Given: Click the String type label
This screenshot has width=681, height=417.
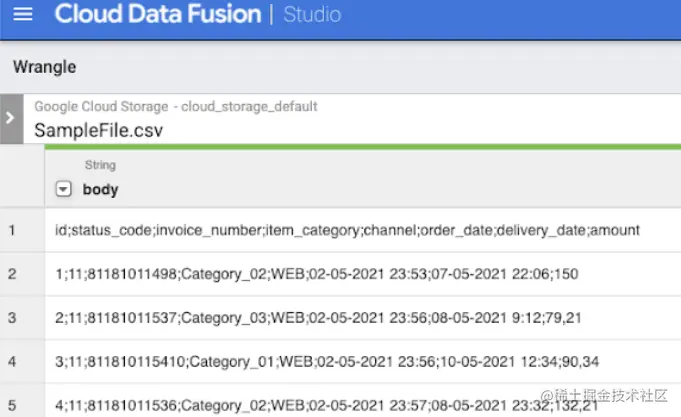Looking at the screenshot, I should pyautogui.click(x=100, y=165).
